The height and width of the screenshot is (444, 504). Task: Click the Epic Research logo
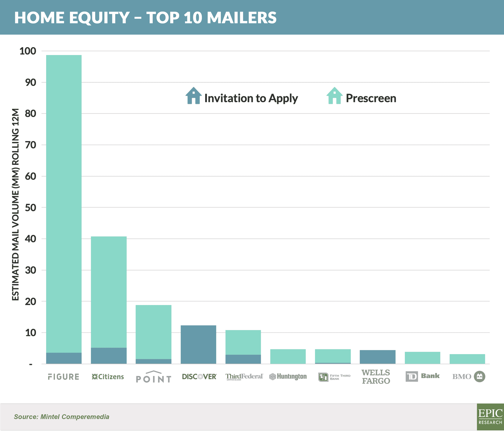[490, 417]
